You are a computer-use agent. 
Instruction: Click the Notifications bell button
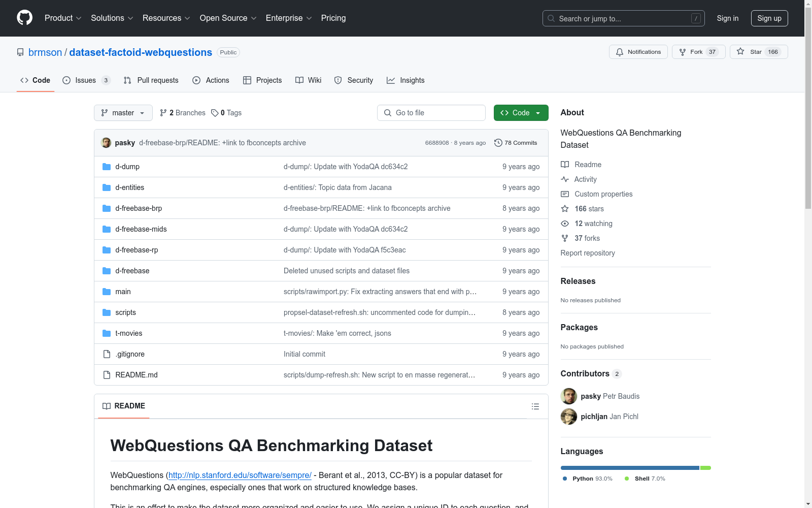pos(638,52)
